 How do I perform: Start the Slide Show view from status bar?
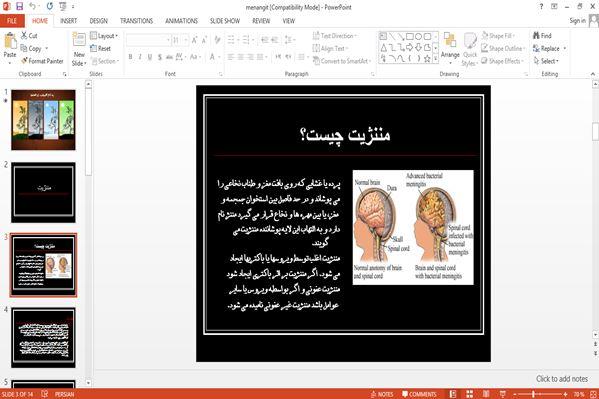[503, 394]
